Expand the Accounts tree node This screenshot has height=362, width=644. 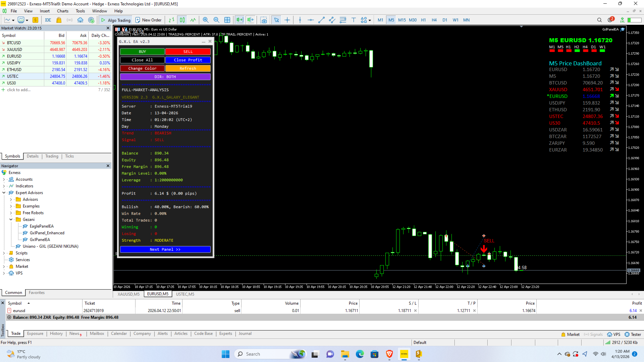click(x=4, y=179)
